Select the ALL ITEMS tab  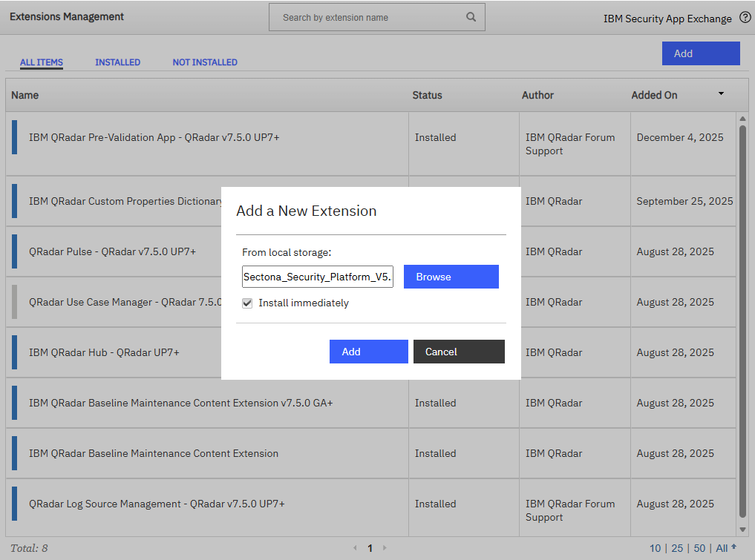(41, 62)
